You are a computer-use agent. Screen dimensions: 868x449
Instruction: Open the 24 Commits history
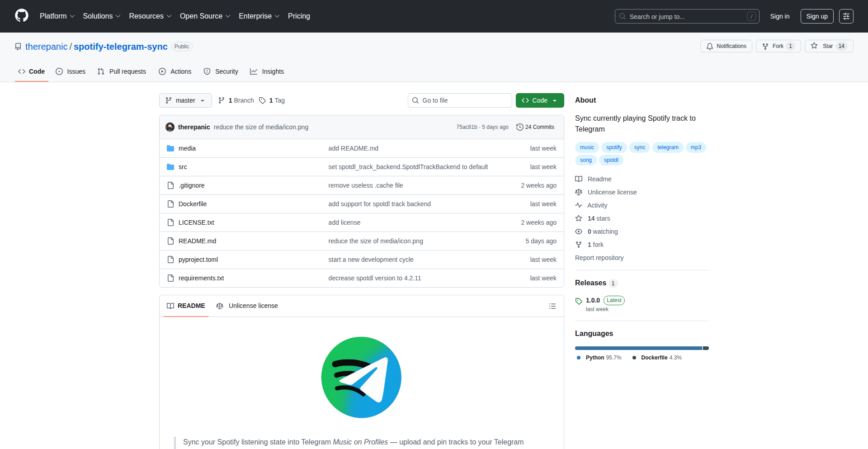pos(535,127)
